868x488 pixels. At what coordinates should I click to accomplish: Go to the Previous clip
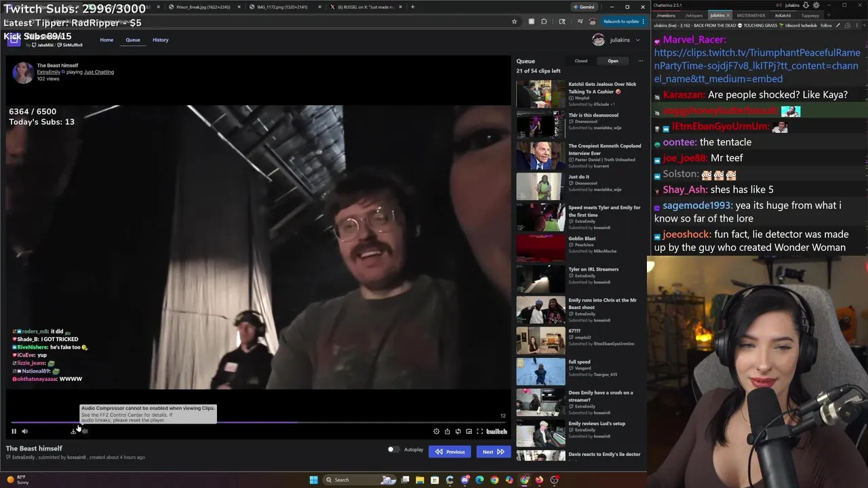click(450, 451)
